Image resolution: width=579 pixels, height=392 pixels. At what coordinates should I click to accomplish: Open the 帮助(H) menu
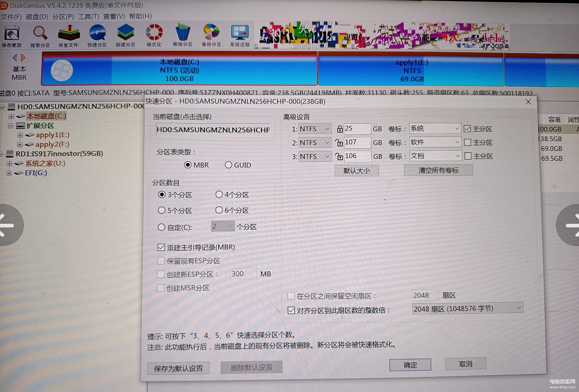141,16
